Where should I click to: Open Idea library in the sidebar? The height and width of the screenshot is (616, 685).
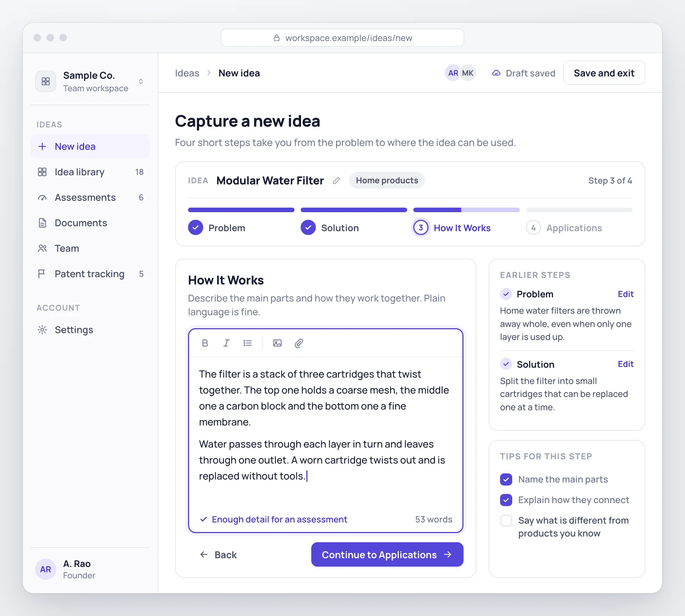coord(90,172)
